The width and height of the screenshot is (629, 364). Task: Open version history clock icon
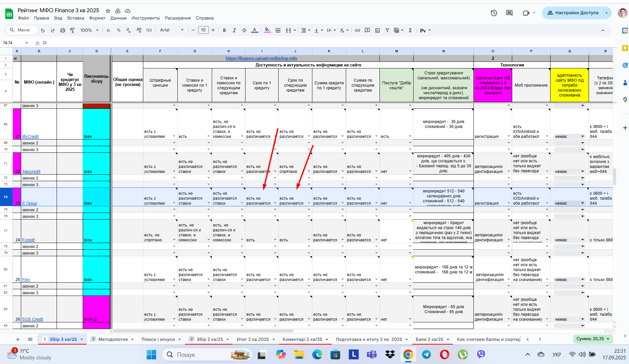[494, 13]
